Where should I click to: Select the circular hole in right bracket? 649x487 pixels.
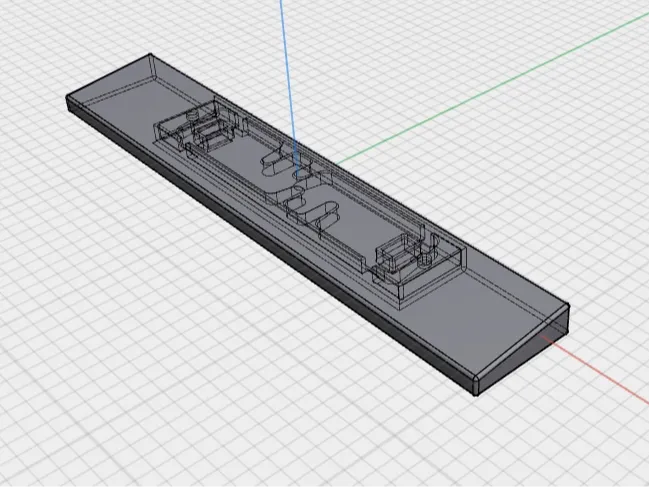(x=425, y=261)
